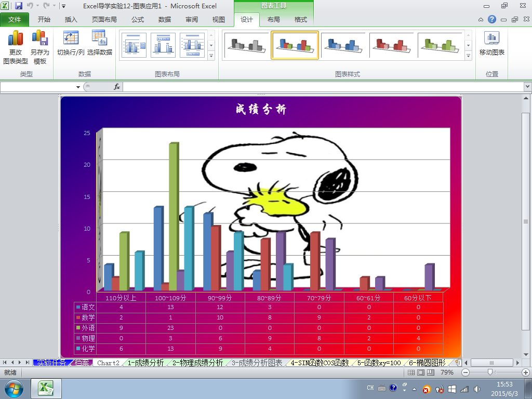The height and width of the screenshot is (399, 532).
Task: Switch to Review tab (审阅)
Action: coord(191,20)
